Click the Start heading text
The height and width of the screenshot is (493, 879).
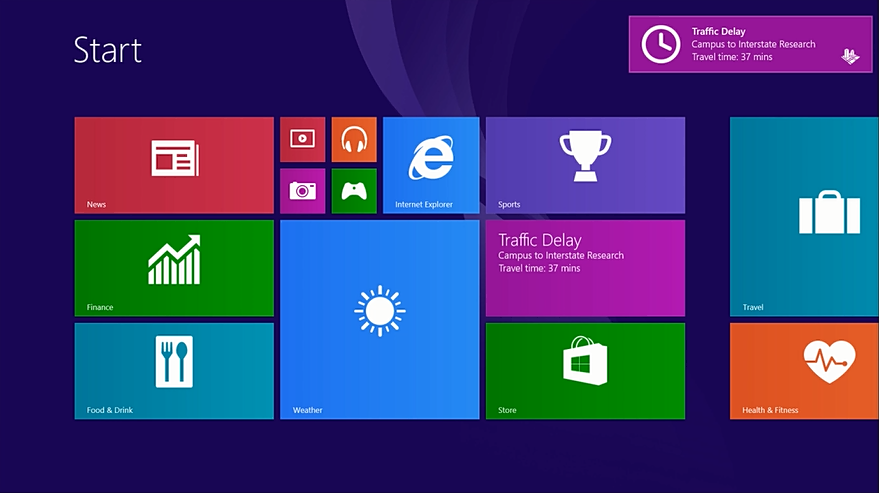coord(108,50)
